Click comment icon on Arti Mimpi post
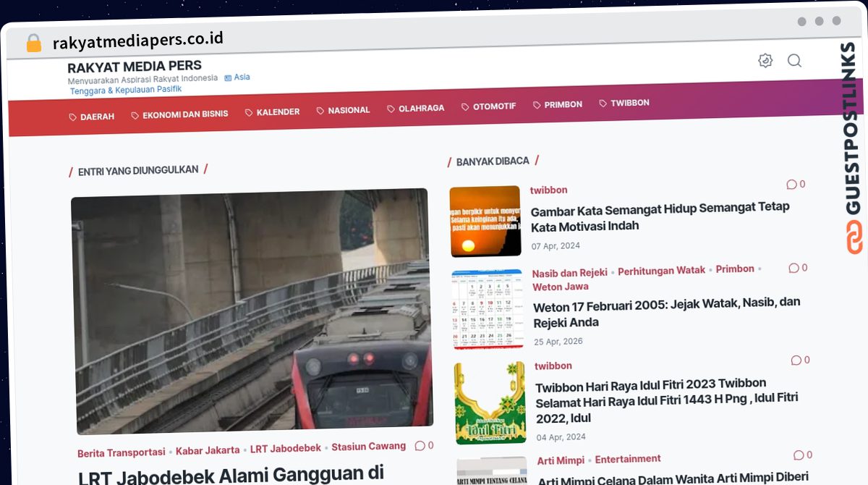The width and height of the screenshot is (868, 485). [x=799, y=455]
